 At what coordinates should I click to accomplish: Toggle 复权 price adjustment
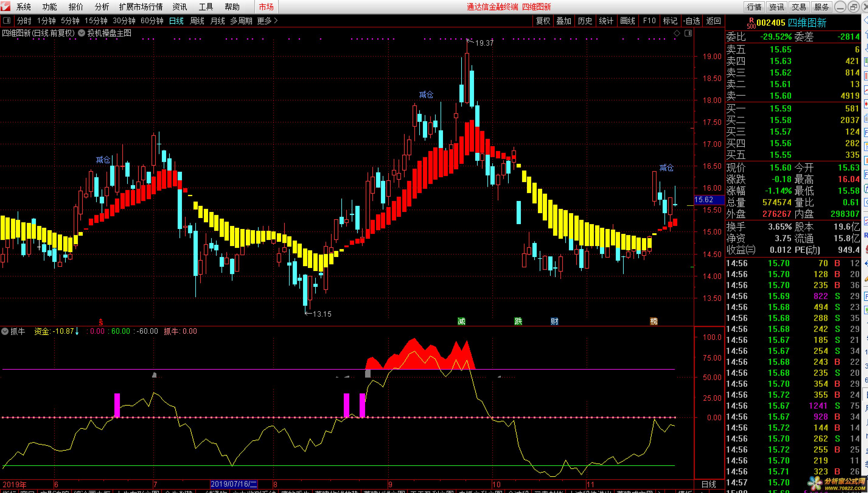click(x=543, y=21)
